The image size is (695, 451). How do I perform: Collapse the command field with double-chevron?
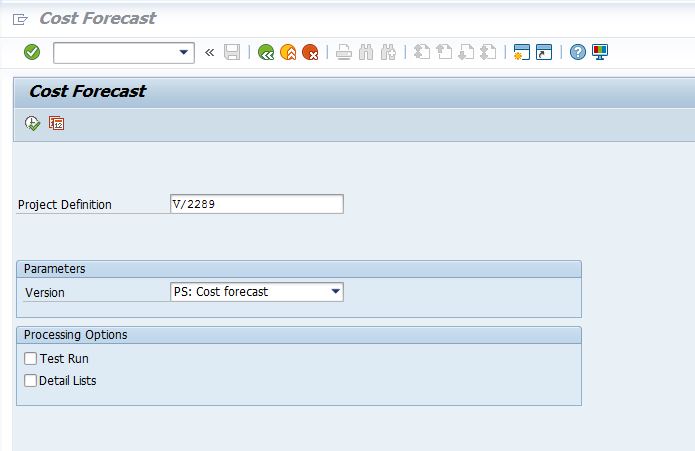210,53
